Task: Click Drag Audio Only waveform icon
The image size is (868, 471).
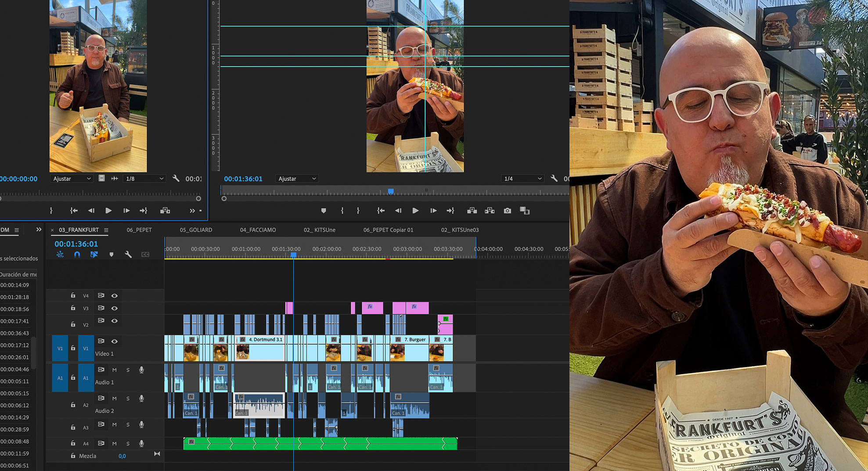Action: (115, 179)
